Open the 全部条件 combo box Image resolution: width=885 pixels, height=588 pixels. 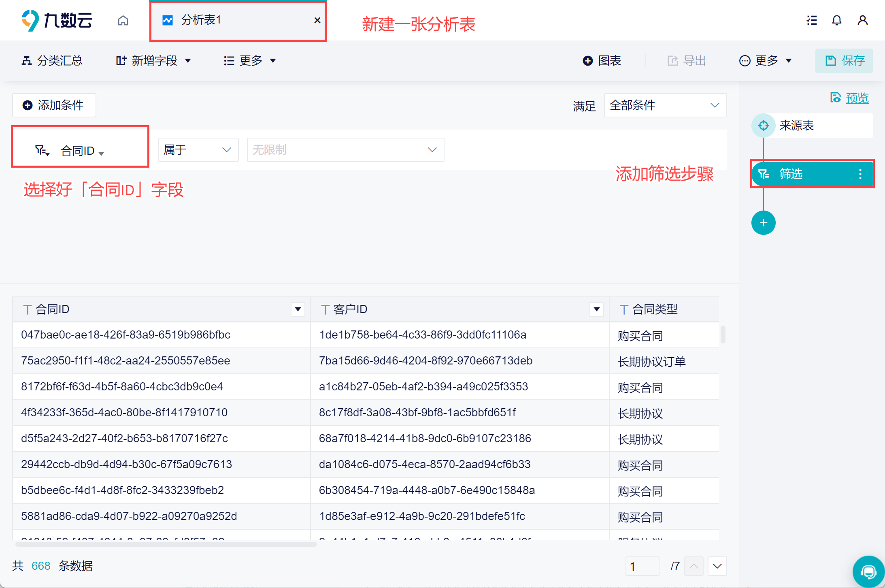[x=665, y=105]
